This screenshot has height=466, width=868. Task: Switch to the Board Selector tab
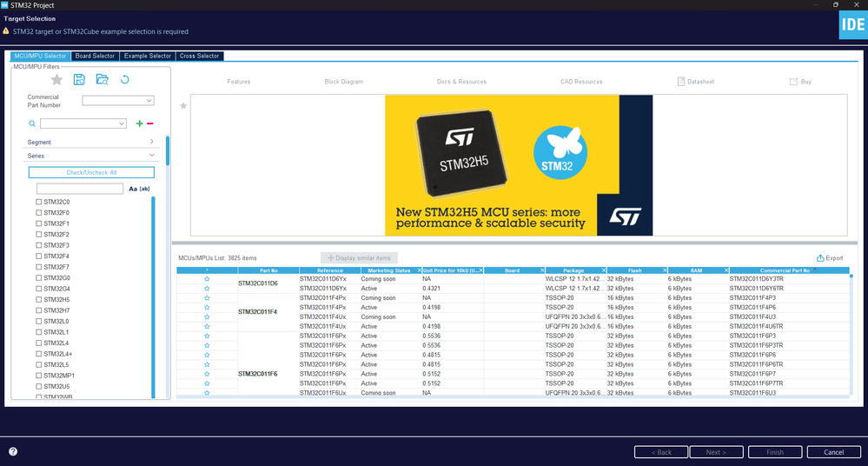pos(95,56)
